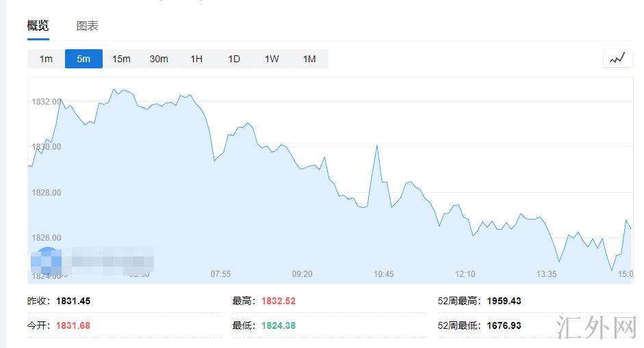644x348 pixels.
Task: Click the 07:55 time axis label
Action: (220, 274)
